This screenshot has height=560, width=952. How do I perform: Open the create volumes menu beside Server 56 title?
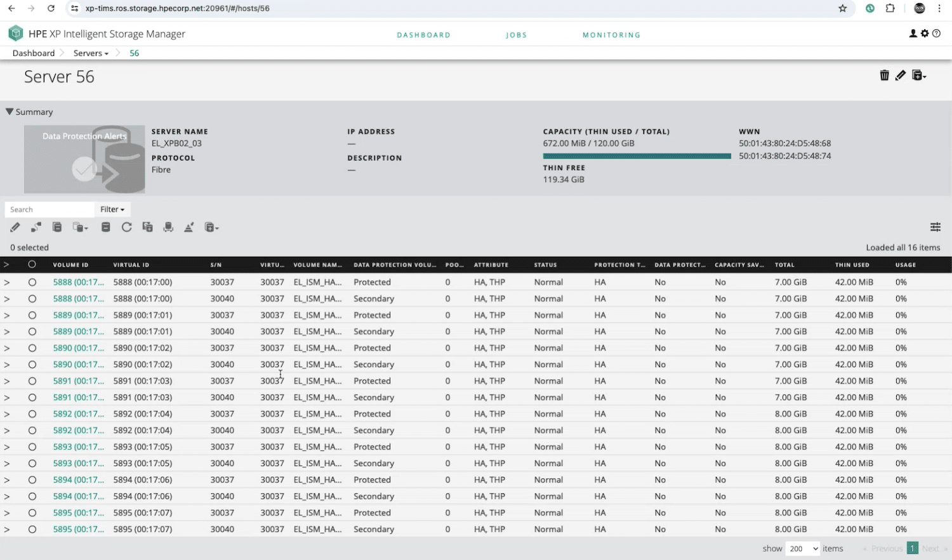click(x=919, y=75)
